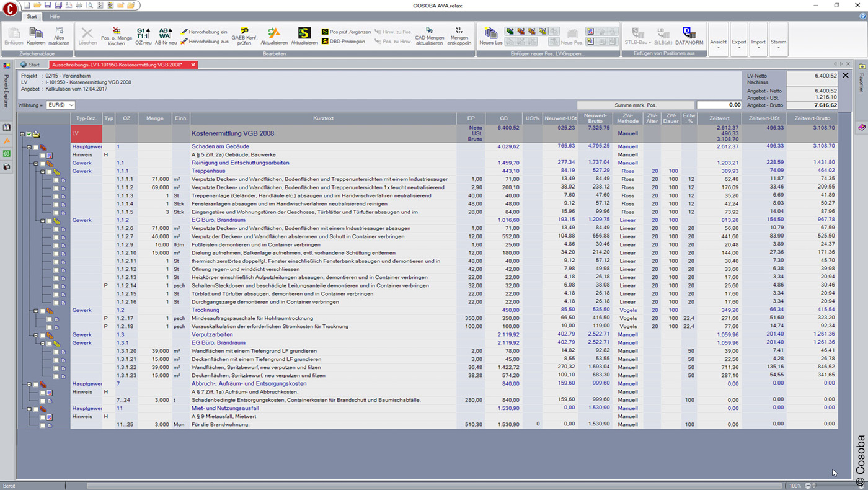Open the Export dropdown menu
Viewport: 868px width, 490px height.
pos(738,42)
